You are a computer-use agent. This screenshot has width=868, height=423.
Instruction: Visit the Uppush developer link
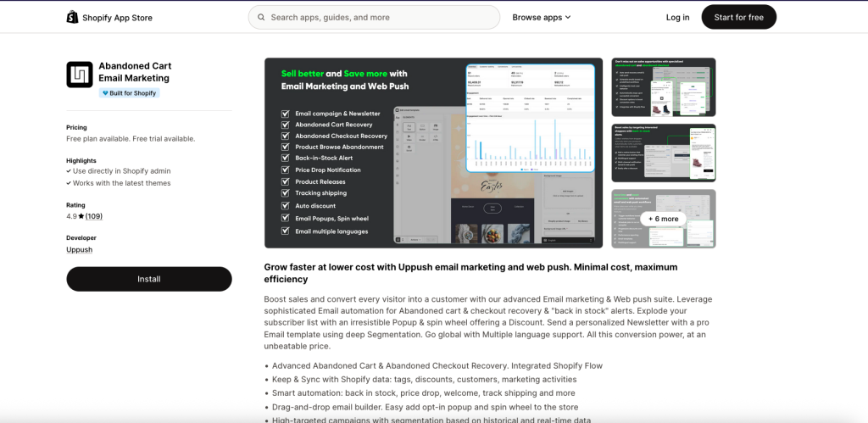point(80,250)
